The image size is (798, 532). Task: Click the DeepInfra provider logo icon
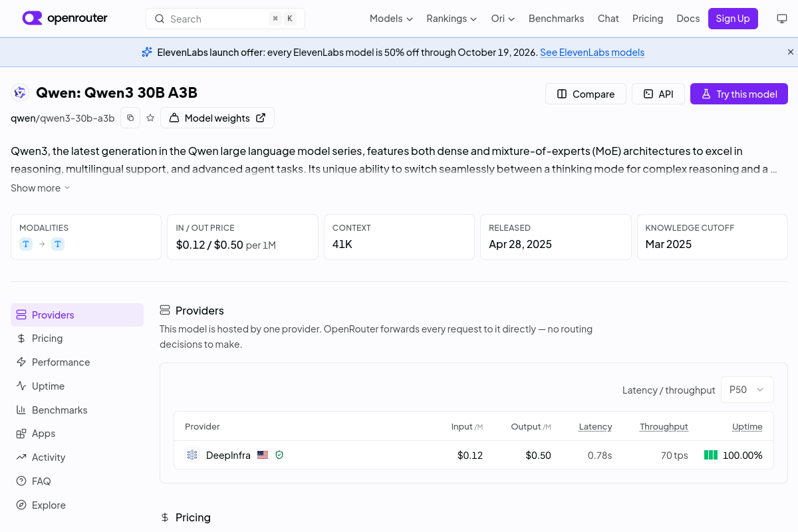[192, 455]
